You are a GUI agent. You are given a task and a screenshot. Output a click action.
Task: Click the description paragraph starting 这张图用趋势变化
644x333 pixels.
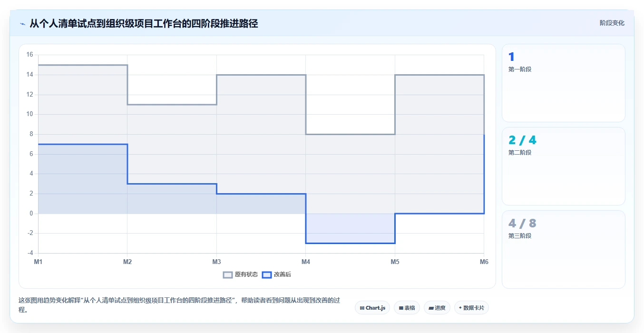pos(180,305)
